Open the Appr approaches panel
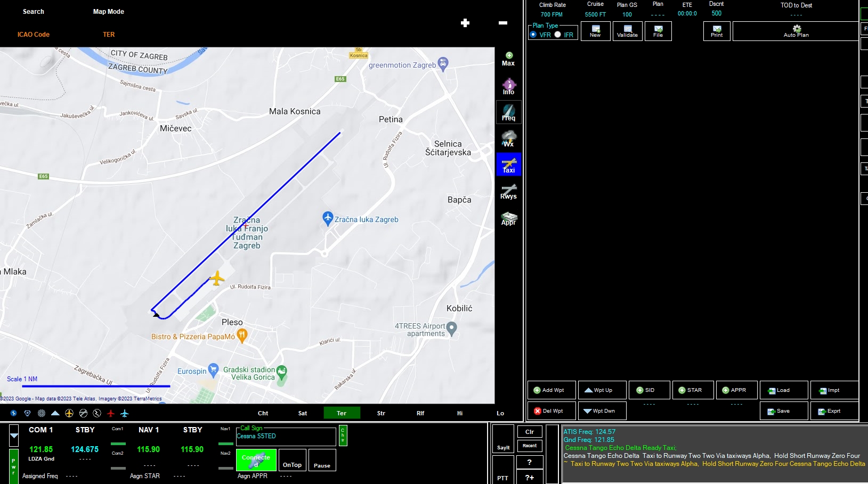This screenshot has height=484, width=868. tap(508, 217)
